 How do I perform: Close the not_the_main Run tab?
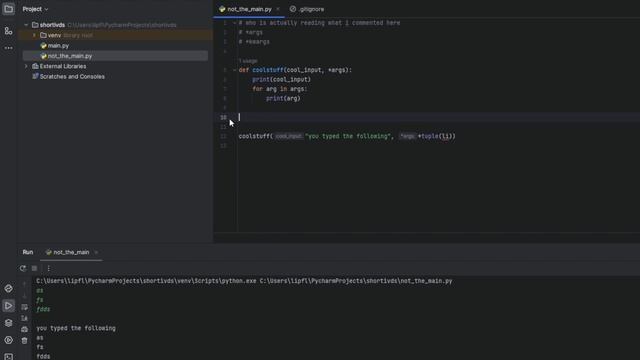[96, 252]
